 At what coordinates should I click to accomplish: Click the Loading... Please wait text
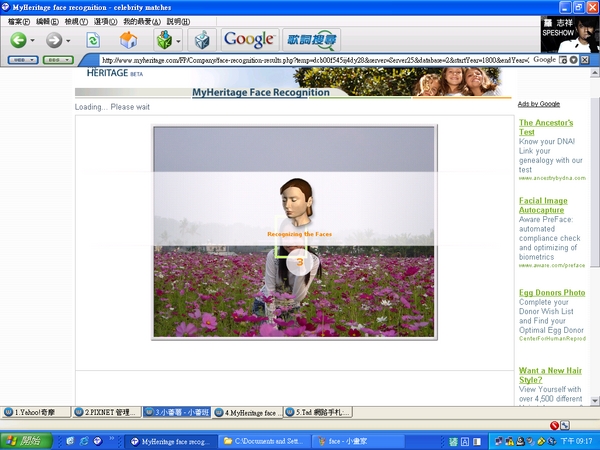pyautogui.click(x=112, y=107)
